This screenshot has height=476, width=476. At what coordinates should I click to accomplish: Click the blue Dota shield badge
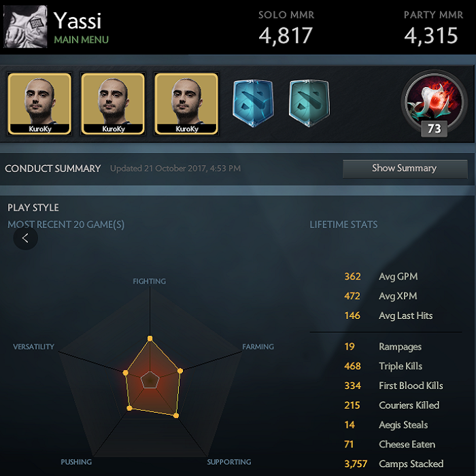click(253, 103)
